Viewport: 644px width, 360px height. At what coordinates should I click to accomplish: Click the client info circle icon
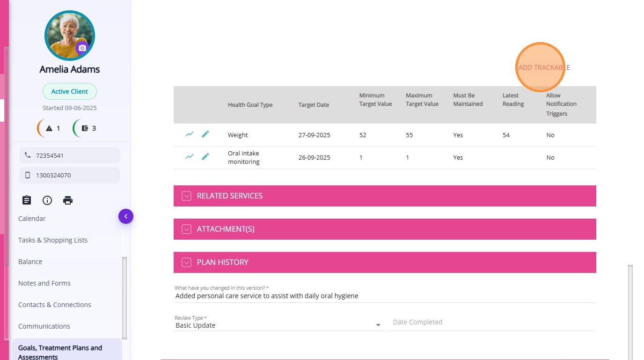[47, 200]
